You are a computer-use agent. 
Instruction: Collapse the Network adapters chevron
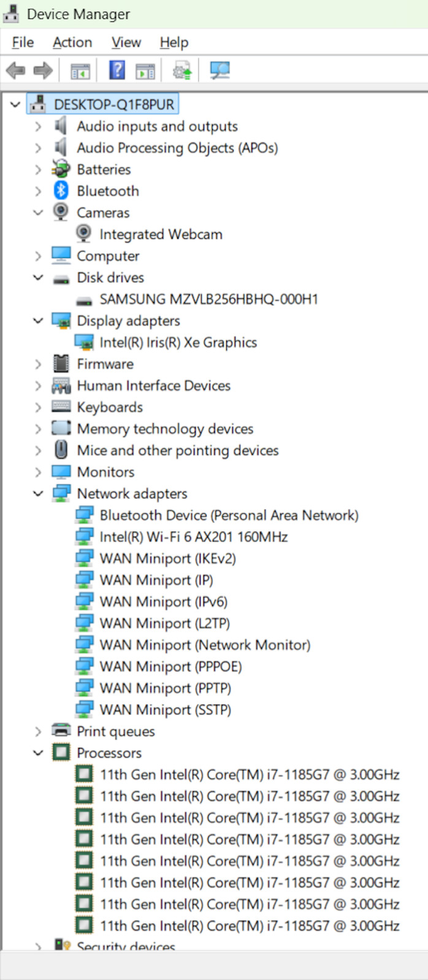[x=38, y=493]
